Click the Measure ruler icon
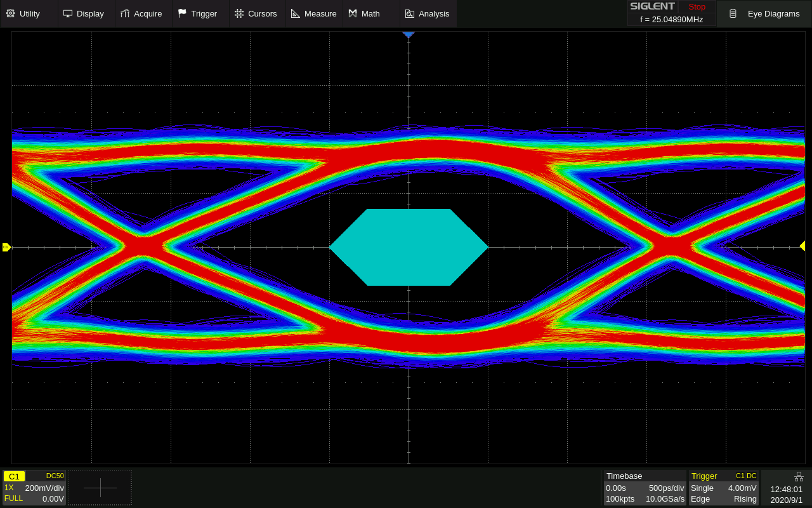 [x=295, y=13]
